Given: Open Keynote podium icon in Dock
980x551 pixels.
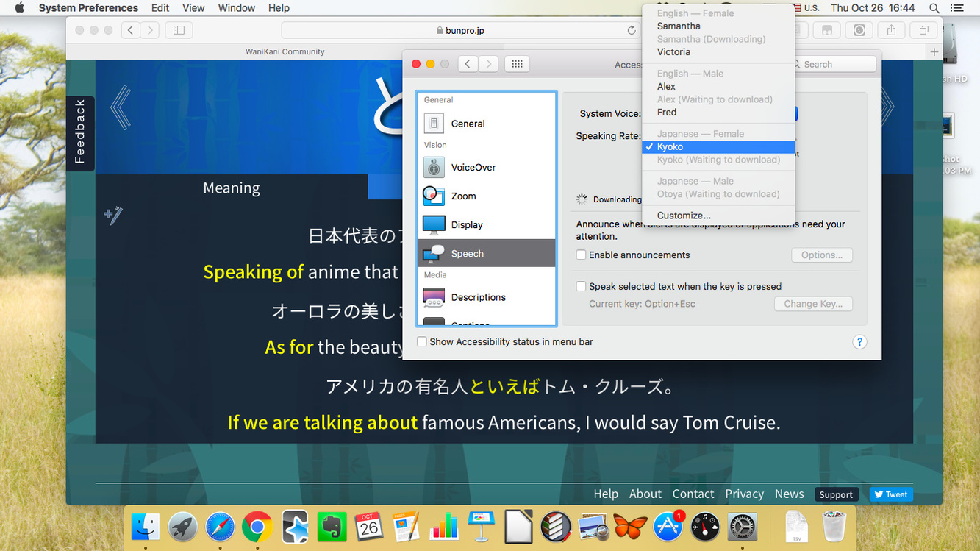Looking at the screenshot, I should 482,527.
